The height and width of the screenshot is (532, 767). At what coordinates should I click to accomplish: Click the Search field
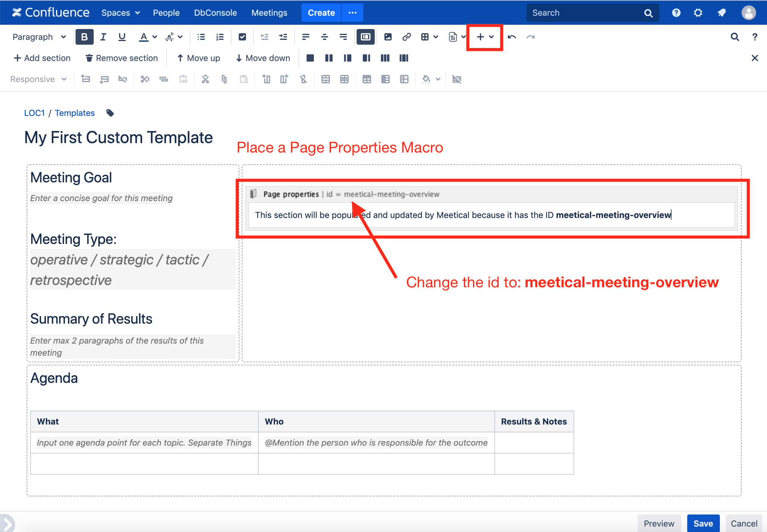click(x=593, y=13)
